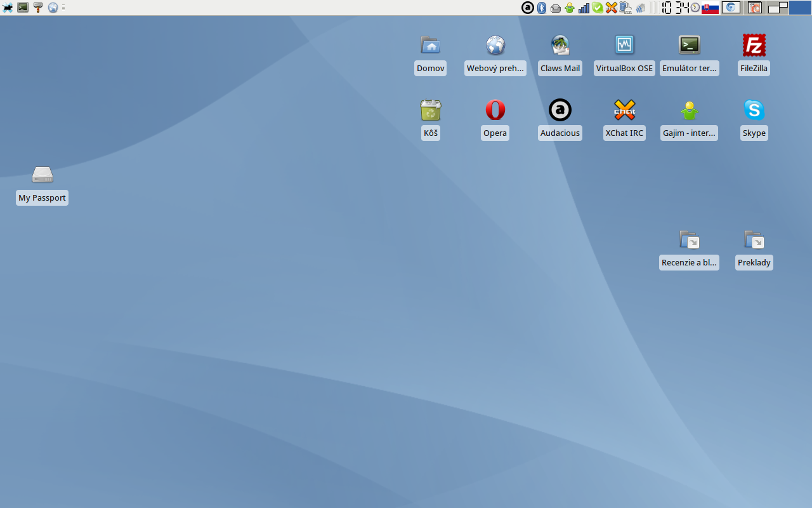Click the "Preklady" label
The image size is (812, 508).
point(754,262)
